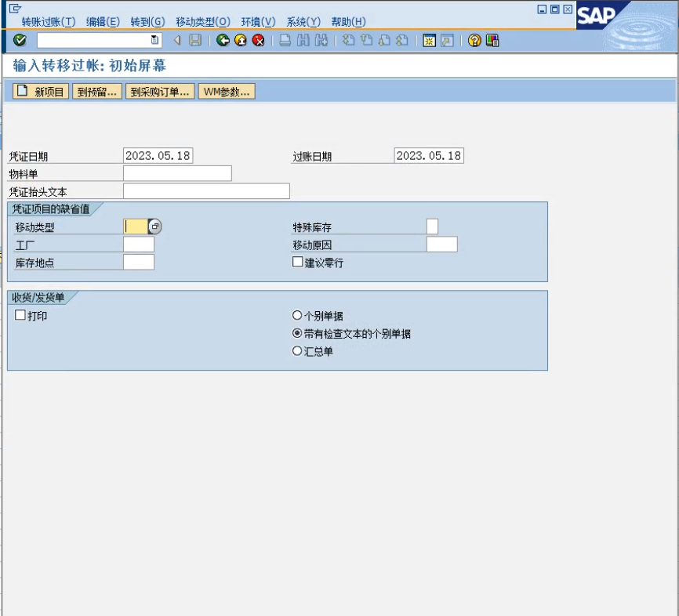Screen dimensions: 679x616
Task: Click the yellow Exit icon
Action: (241, 40)
